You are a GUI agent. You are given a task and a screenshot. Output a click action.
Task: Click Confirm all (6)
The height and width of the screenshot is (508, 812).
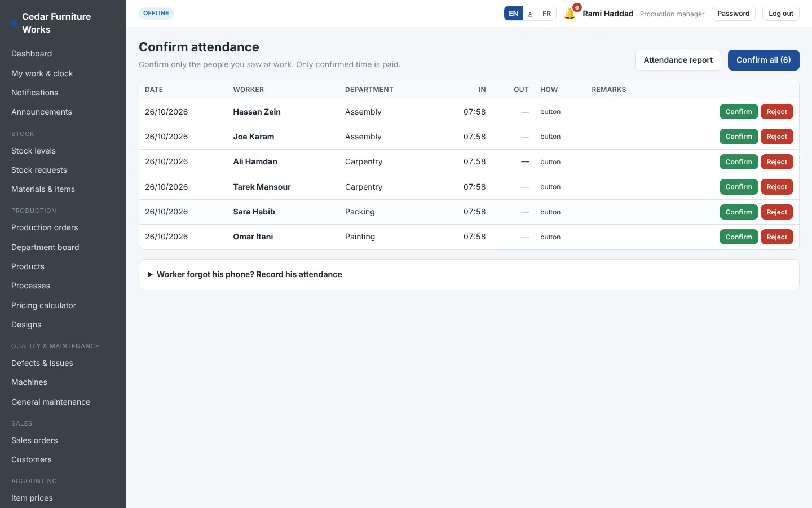point(764,60)
